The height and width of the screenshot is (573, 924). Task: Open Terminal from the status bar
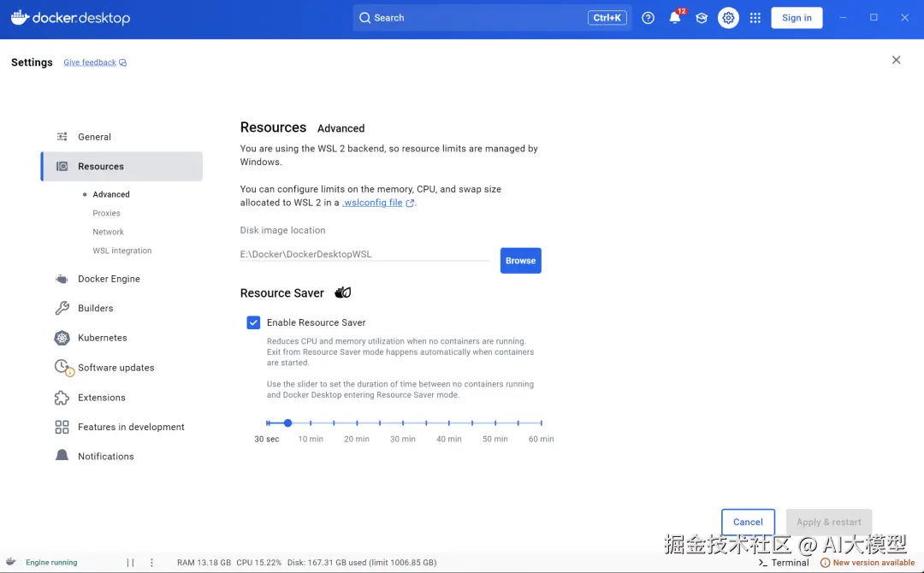pyautogui.click(x=783, y=563)
